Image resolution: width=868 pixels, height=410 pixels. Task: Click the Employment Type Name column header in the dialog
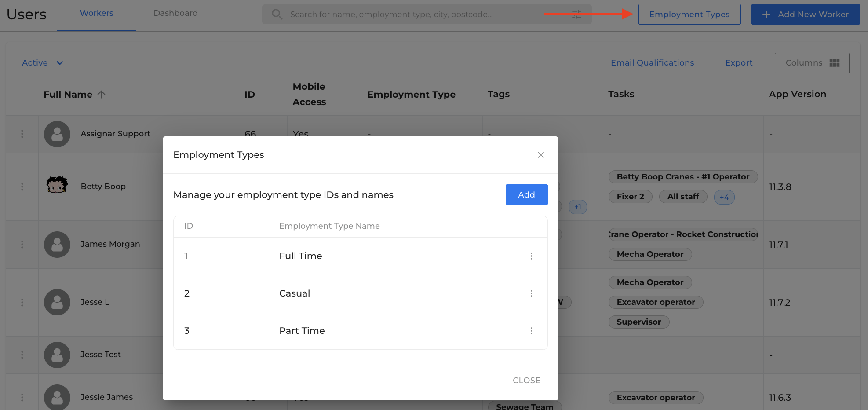(x=329, y=226)
